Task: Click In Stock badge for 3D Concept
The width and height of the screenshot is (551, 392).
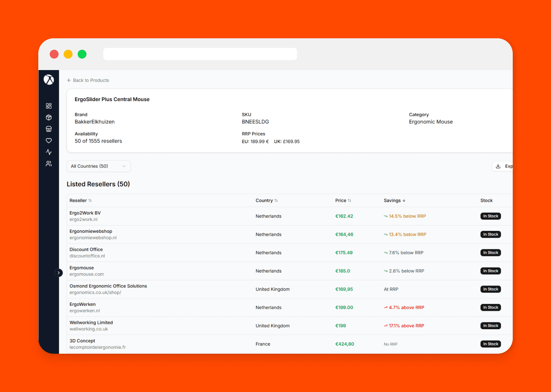Action: (491, 344)
